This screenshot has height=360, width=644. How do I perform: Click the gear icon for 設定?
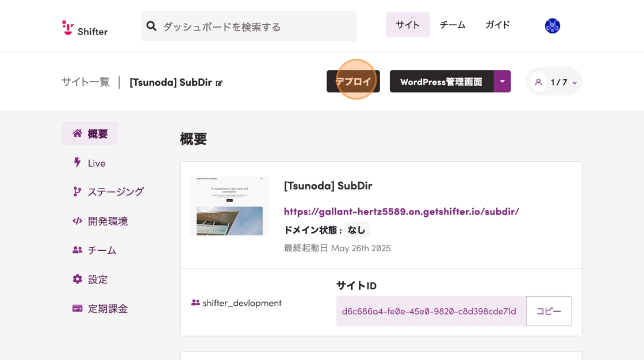(x=77, y=279)
